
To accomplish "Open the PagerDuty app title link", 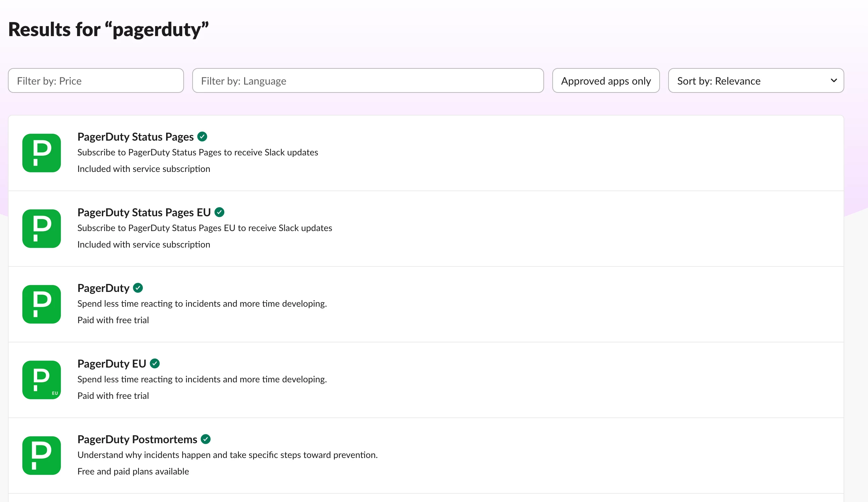I will tap(103, 288).
